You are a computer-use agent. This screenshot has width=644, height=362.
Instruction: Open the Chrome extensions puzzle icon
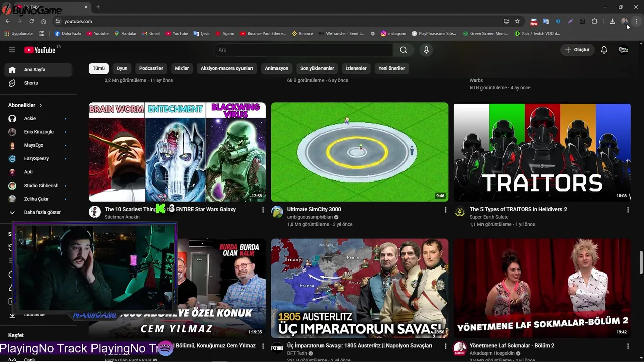click(x=595, y=21)
